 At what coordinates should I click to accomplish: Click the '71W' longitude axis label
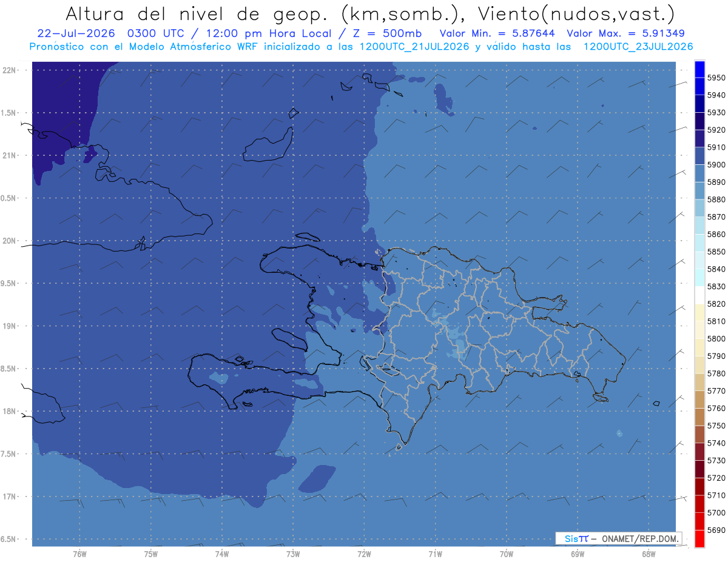[435, 555]
